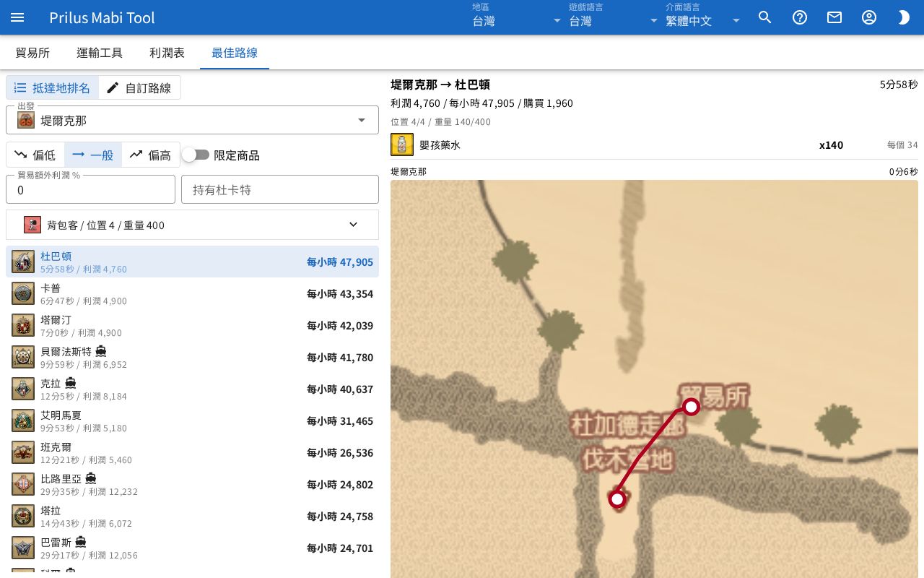This screenshot has height=578, width=924.
Task: Go to the 運輸工具 tab
Action: pos(100,53)
